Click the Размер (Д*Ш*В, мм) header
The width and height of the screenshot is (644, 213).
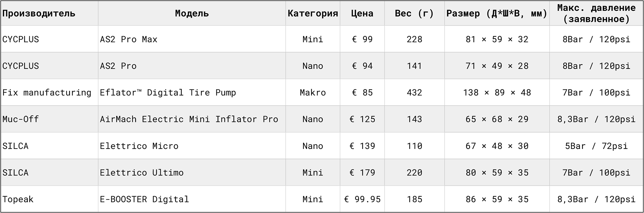point(497,14)
